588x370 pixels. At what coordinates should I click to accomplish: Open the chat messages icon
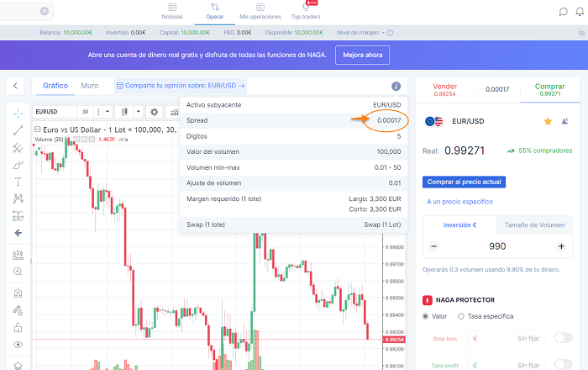tap(563, 12)
